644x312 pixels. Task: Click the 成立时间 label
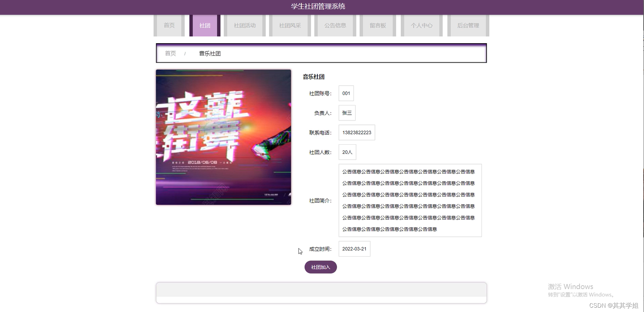(x=320, y=249)
